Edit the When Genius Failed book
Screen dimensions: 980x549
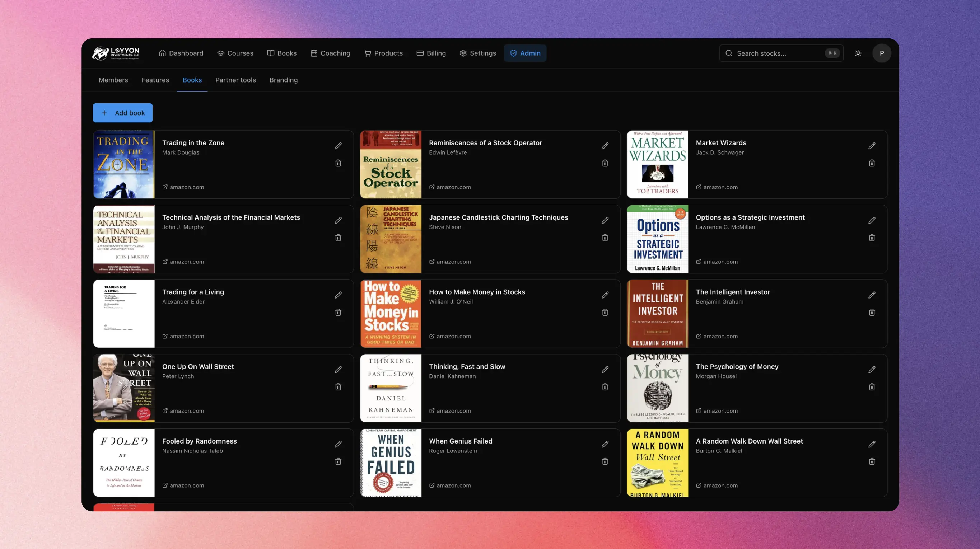[x=605, y=444]
